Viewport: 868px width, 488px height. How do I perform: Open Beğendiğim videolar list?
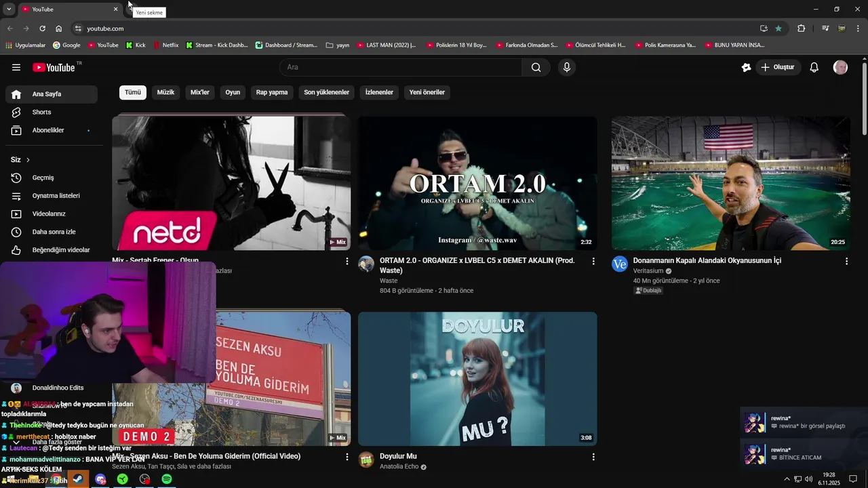tap(52, 250)
